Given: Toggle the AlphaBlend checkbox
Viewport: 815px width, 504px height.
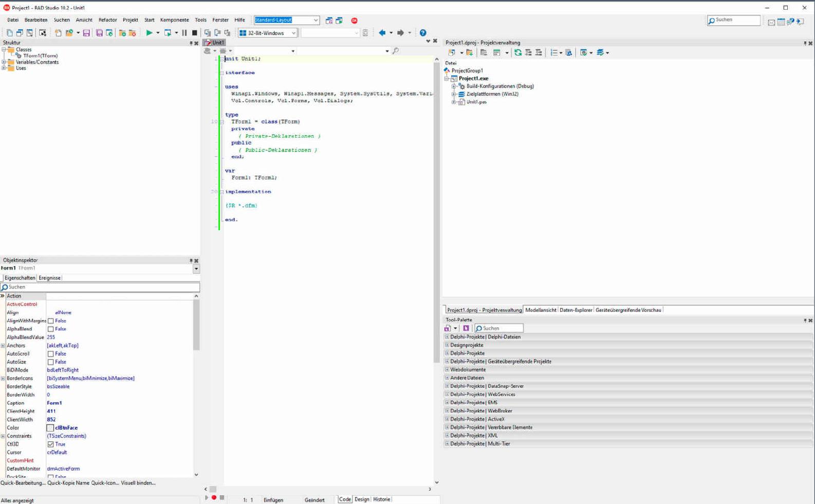Looking at the screenshot, I should [50, 329].
